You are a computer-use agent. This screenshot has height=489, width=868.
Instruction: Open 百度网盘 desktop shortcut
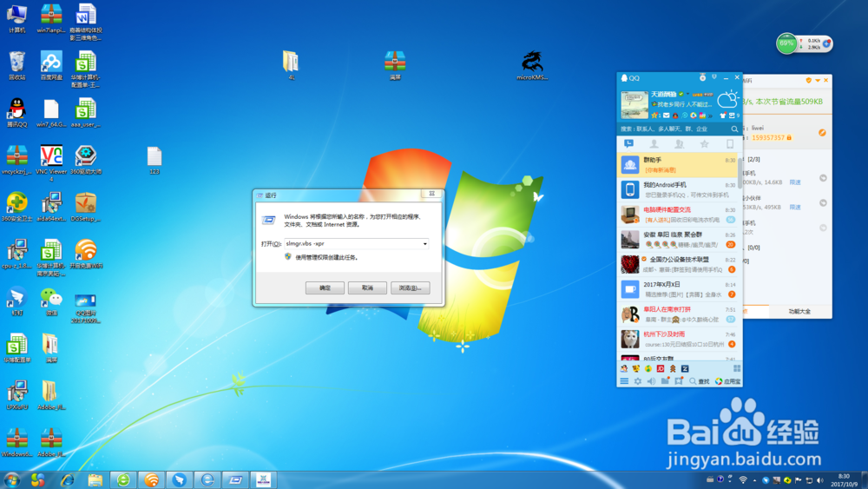tap(51, 66)
